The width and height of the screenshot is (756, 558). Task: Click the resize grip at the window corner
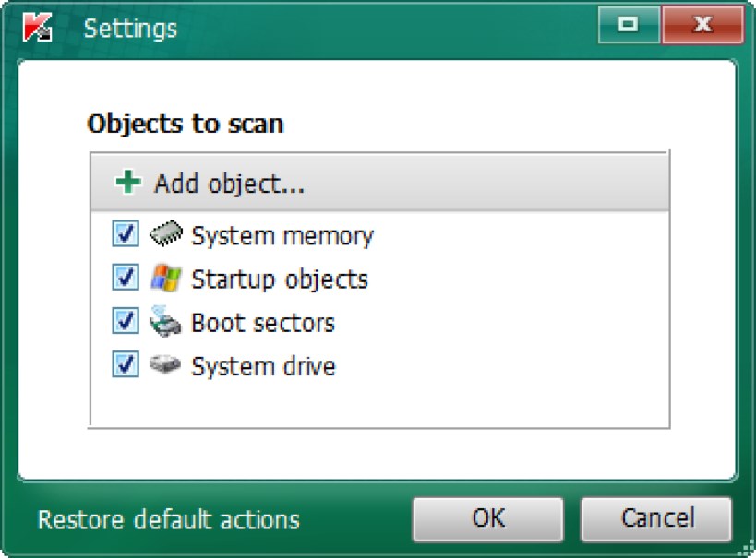(747, 549)
